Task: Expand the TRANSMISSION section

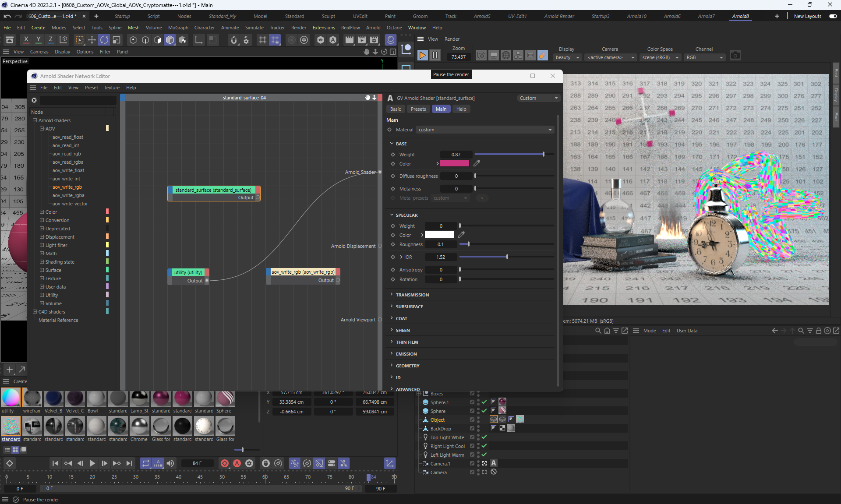Action: pos(412,295)
